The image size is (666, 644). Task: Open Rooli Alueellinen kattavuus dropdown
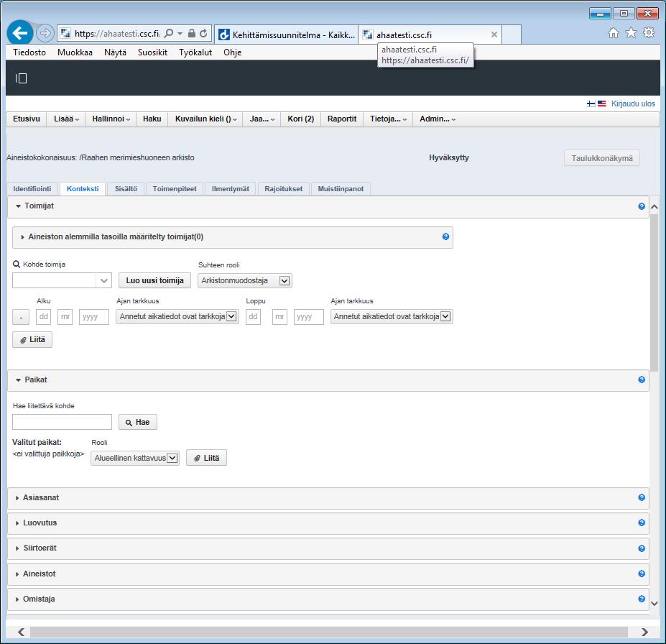click(x=134, y=458)
